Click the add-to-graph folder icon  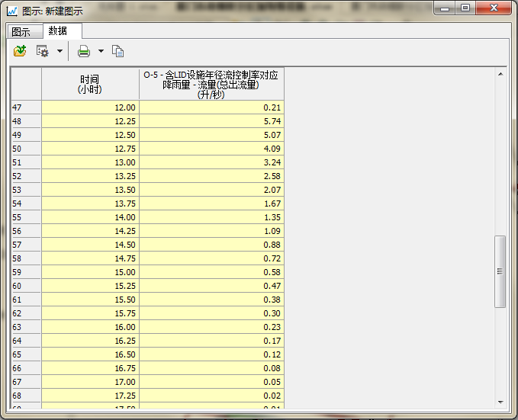pyautogui.click(x=20, y=51)
